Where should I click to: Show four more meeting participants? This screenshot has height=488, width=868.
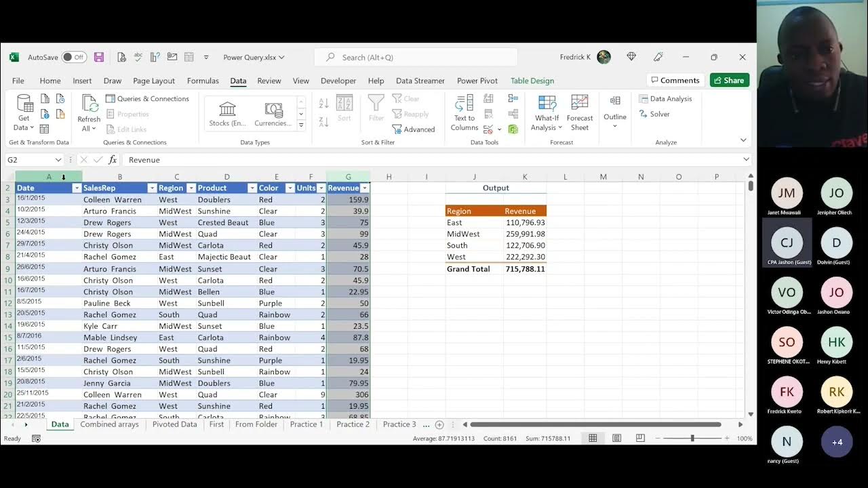pyautogui.click(x=837, y=442)
